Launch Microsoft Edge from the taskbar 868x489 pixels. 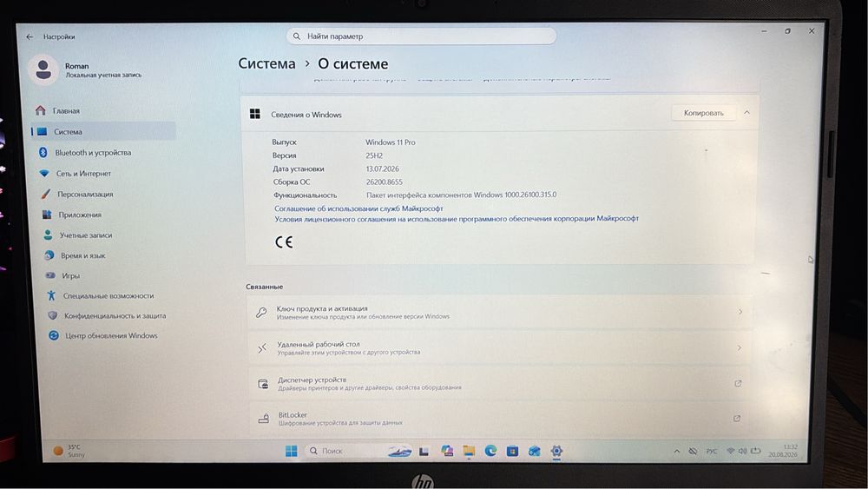(x=490, y=451)
